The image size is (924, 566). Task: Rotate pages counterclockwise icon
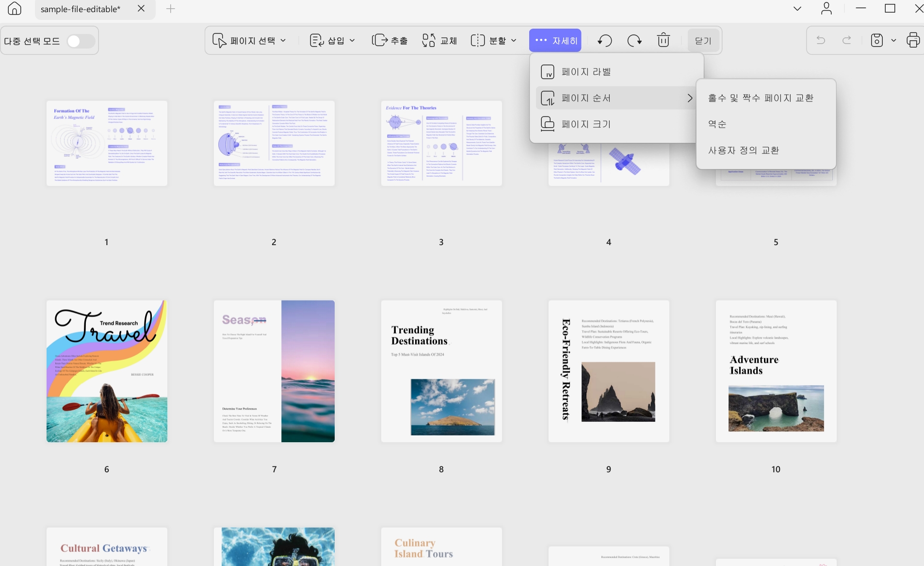[x=604, y=40]
